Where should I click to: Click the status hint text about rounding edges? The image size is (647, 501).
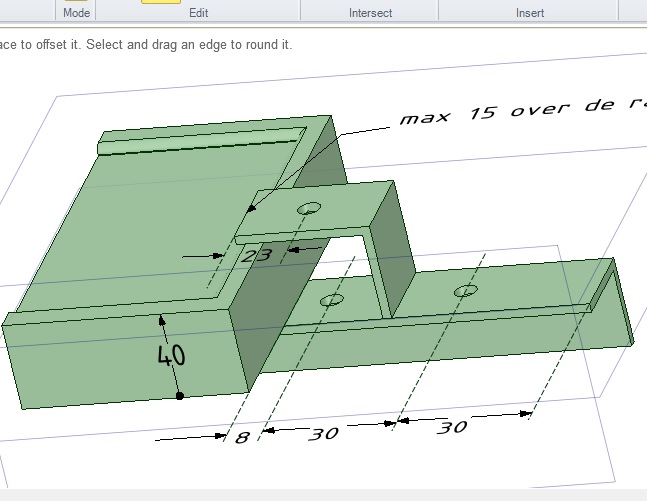pyautogui.click(x=145, y=45)
